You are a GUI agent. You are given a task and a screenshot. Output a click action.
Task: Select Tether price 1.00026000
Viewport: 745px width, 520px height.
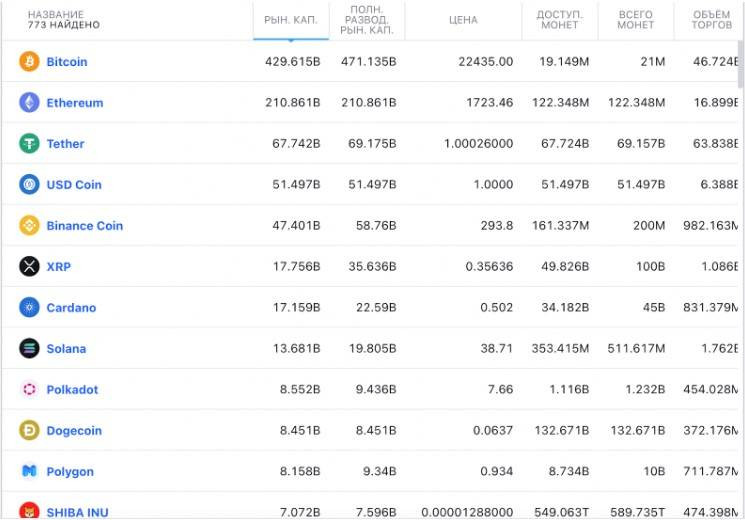click(478, 144)
